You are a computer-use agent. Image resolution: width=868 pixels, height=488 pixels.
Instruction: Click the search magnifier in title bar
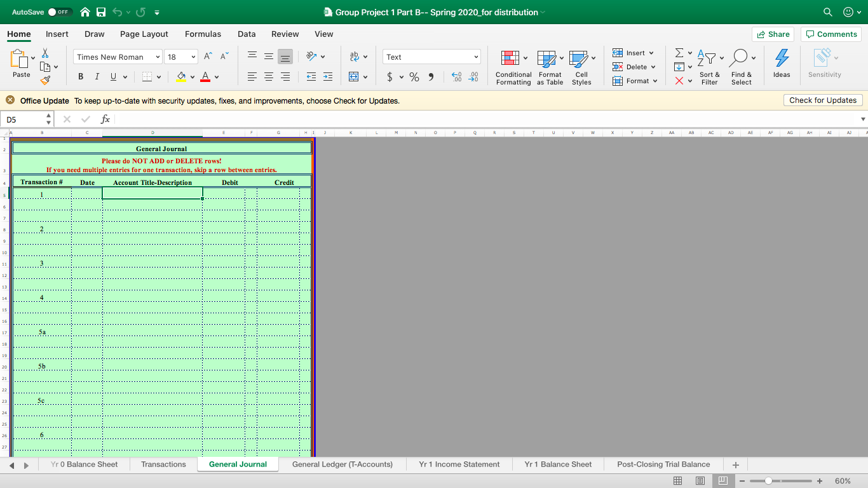tap(827, 12)
